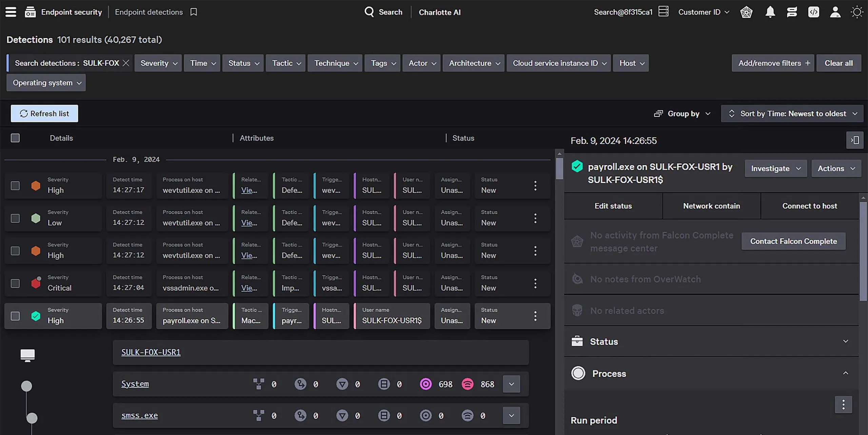Click the Refresh list button
The width and height of the screenshot is (868, 435).
point(44,113)
